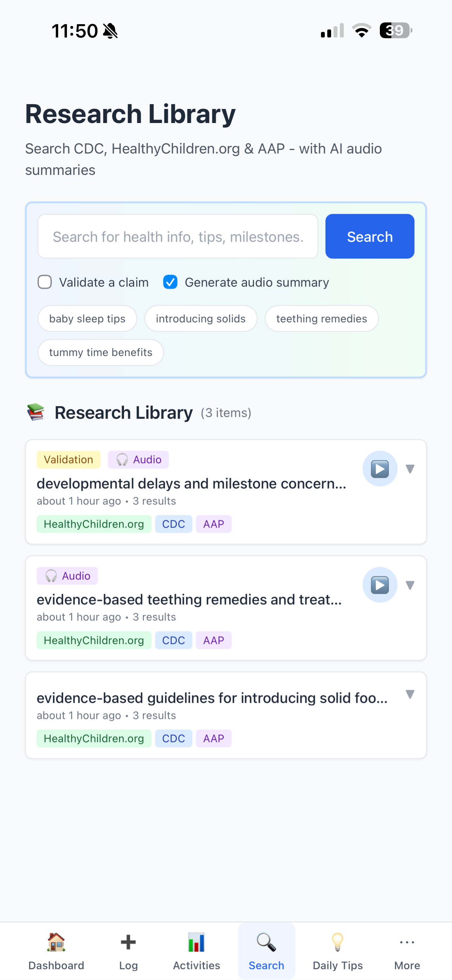This screenshot has height=980, width=452.
Task: Play audio summary for developmental delays result
Action: click(380, 469)
